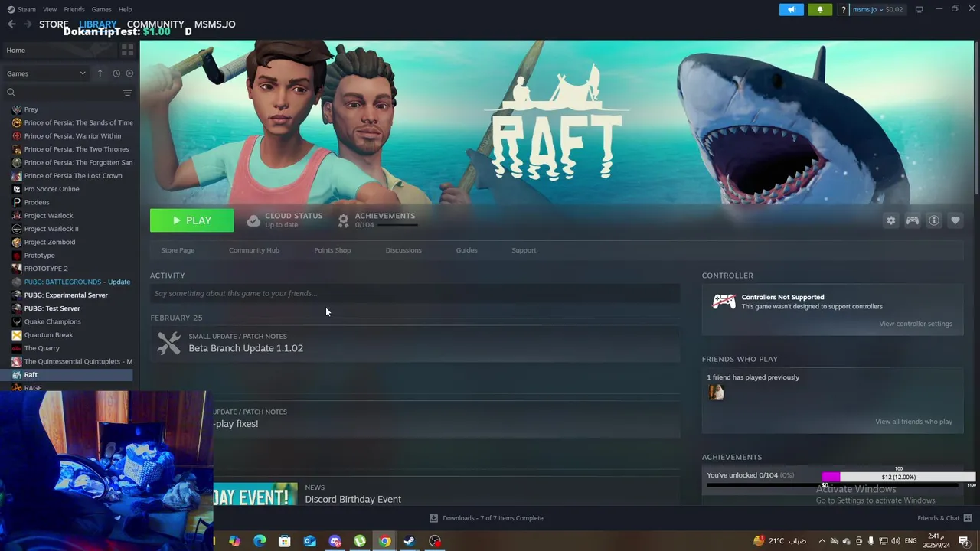Click the green PLAY button
This screenshot has width=980, height=551.
point(191,220)
